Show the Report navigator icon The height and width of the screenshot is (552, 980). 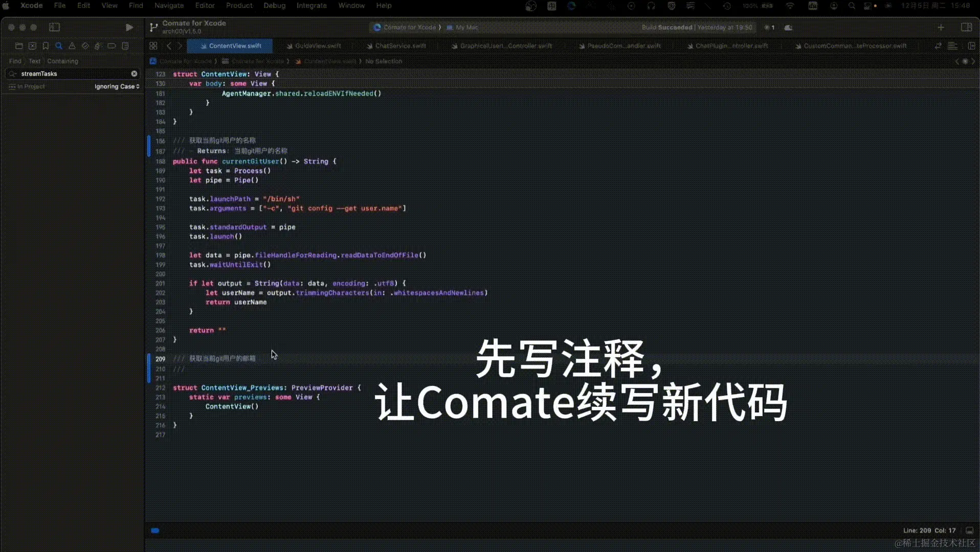[x=125, y=46]
